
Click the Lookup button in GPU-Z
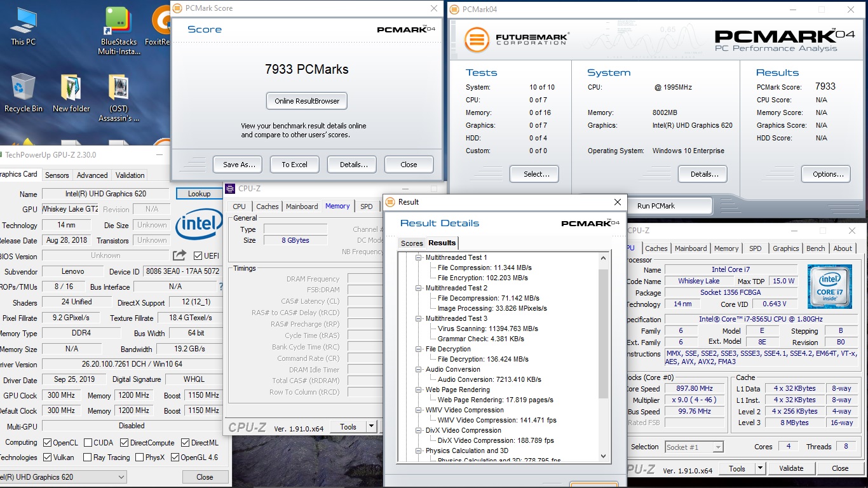click(x=199, y=194)
